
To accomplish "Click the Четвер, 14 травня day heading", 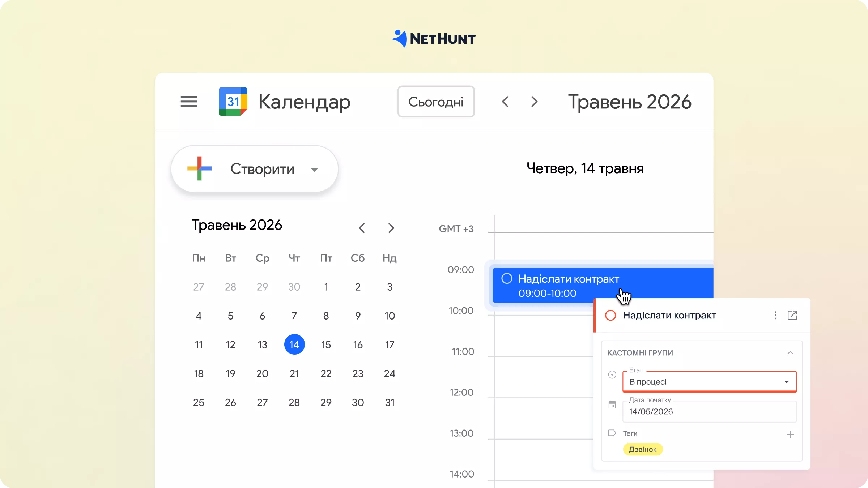I will (x=585, y=168).
